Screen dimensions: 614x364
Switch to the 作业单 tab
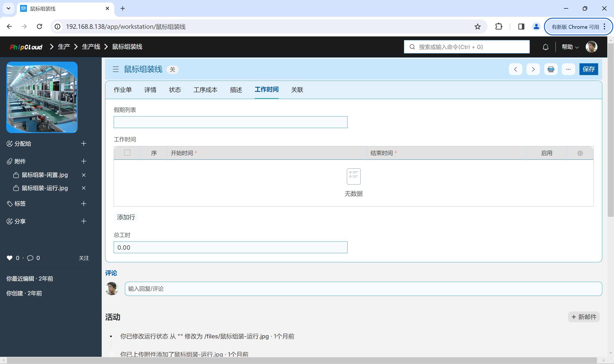tap(123, 90)
